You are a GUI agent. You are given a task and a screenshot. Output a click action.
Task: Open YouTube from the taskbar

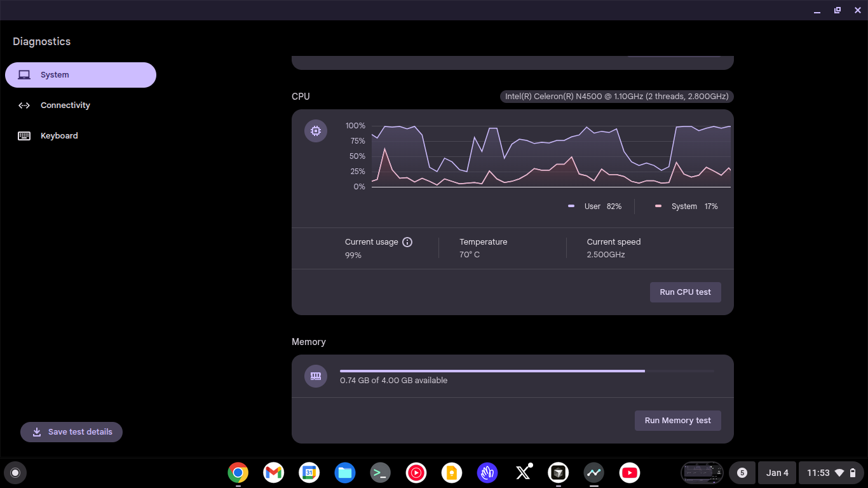[630, 473]
